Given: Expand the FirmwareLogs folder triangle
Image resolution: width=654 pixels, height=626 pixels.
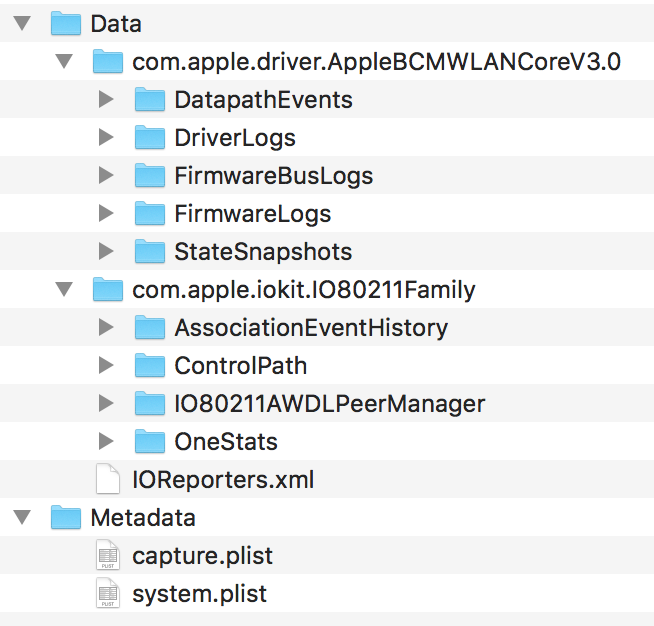Looking at the screenshot, I should point(106,214).
